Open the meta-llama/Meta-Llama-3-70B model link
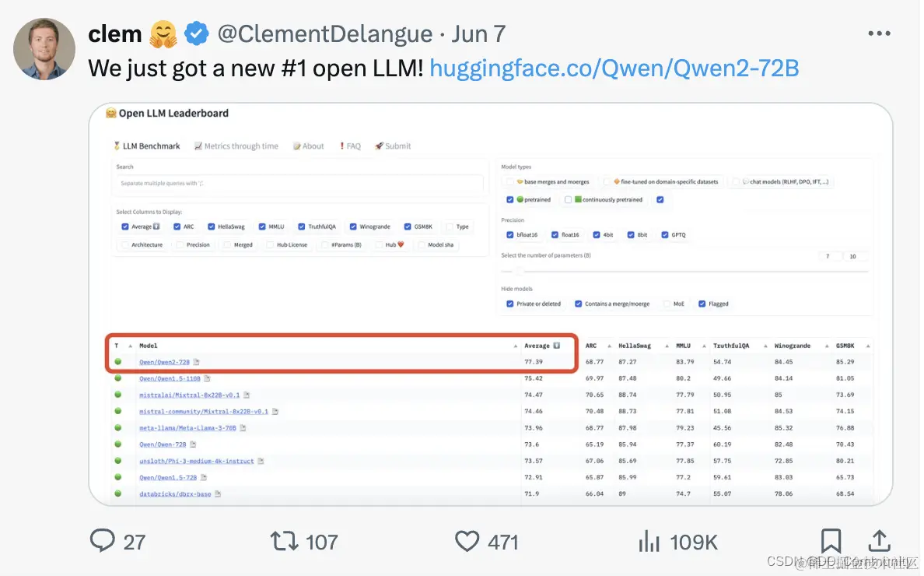This screenshot has width=924, height=576. [x=187, y=428]
